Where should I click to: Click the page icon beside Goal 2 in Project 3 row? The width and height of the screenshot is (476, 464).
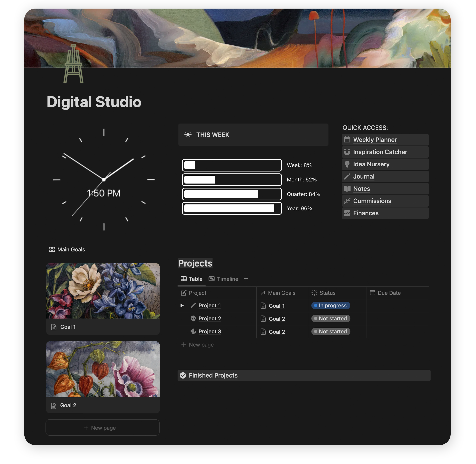click(263, 331)
